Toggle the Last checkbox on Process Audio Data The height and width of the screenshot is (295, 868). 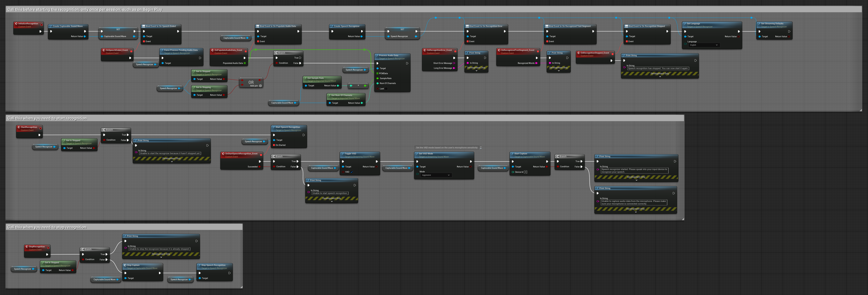click(386, 89)
